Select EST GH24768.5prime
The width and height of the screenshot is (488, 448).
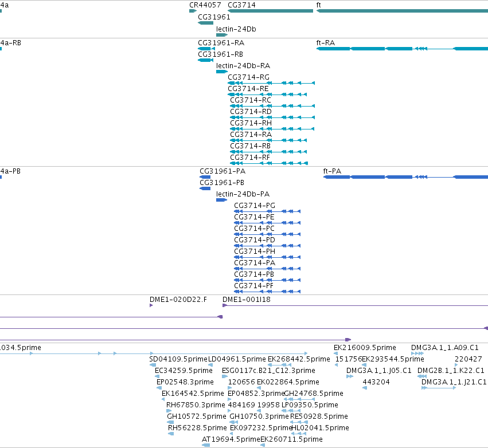click(x=300, y=399)
